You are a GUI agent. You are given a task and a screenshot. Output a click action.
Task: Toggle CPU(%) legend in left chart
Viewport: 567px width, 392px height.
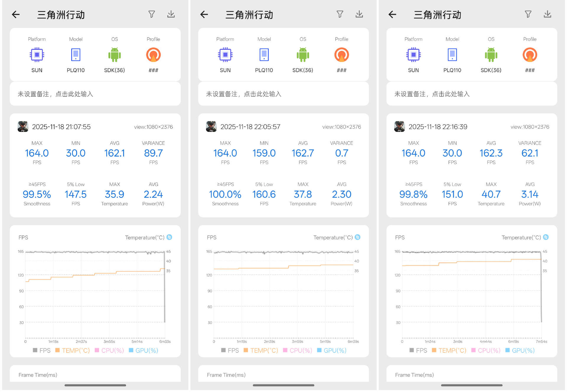point(109,350)
